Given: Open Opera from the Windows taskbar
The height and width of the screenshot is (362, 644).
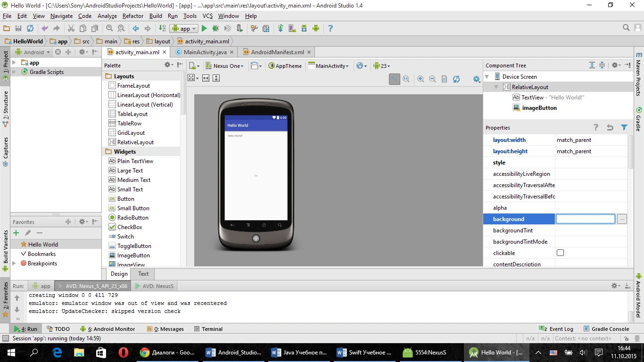Looking at the screenshot, I should coord(124,353).
